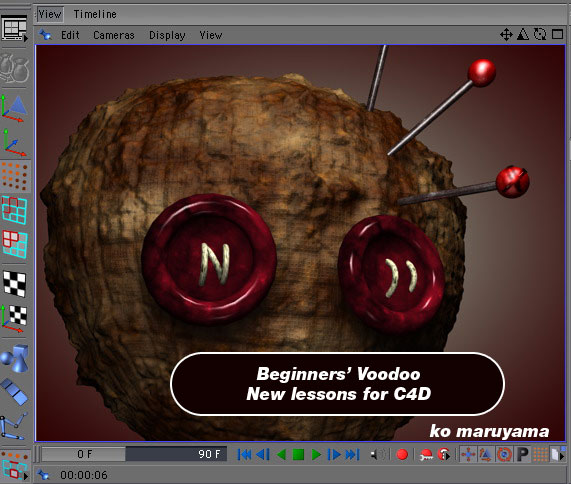Toggle the sound speaker icon
Viewport: 571px width, 484px height.
point(378,455)
